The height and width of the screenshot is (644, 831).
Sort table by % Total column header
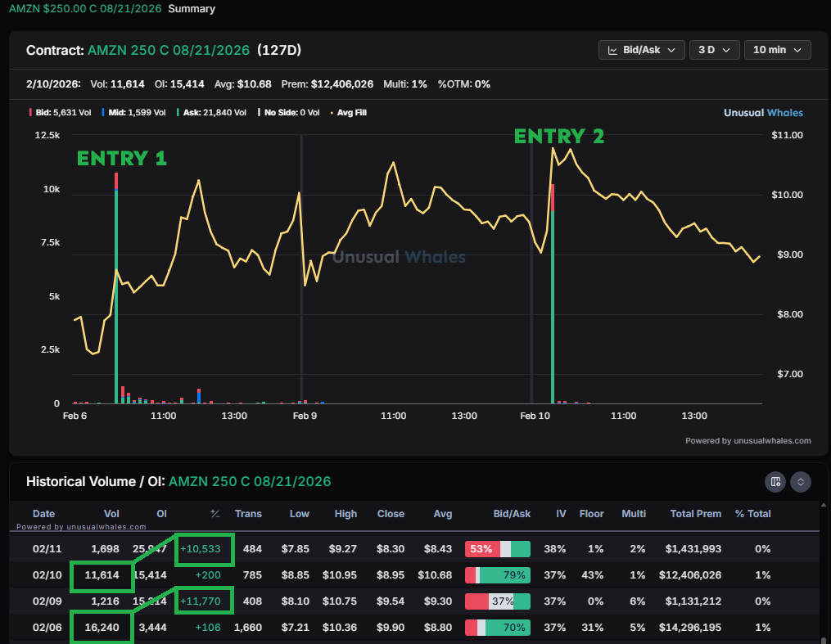[752, 514]
